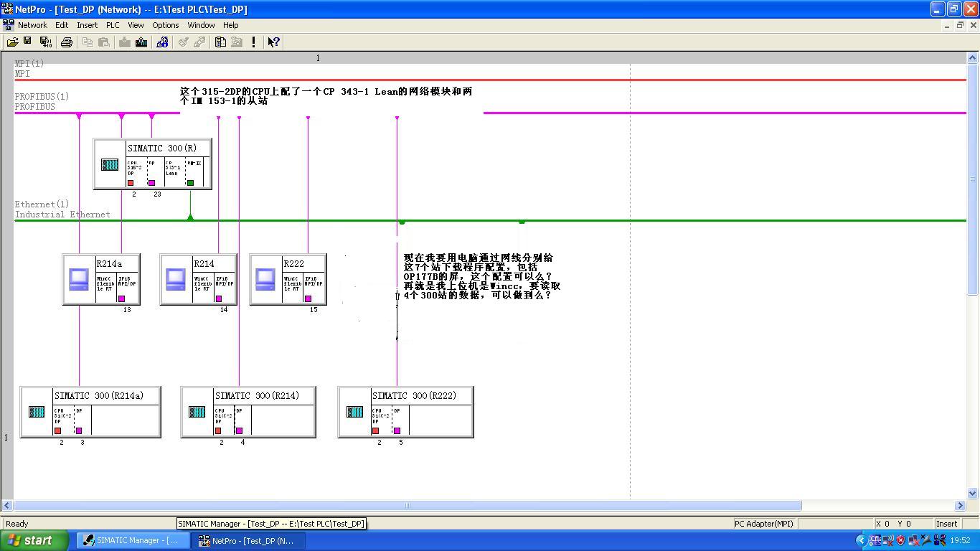The height and width of the screenshot is (551, 980).
Task: Open the View menu
Action: coord(136,25)
